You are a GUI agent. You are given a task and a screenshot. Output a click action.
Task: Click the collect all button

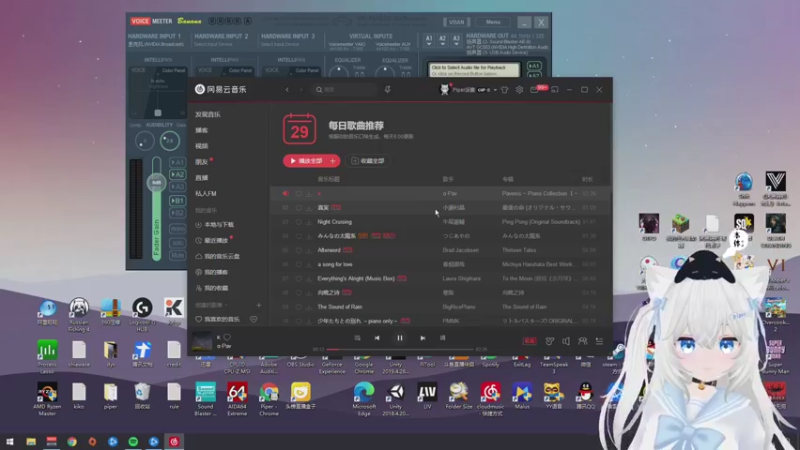pos(368,161)
